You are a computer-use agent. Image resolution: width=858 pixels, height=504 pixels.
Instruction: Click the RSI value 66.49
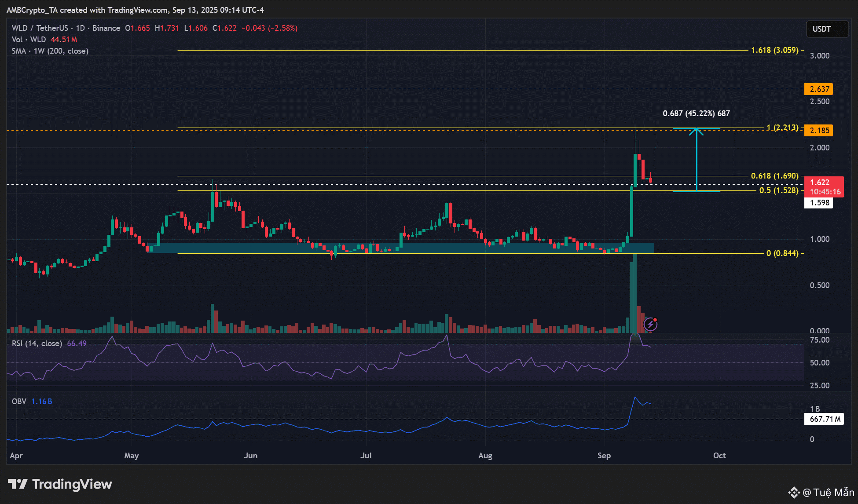(x=77, y=343)
